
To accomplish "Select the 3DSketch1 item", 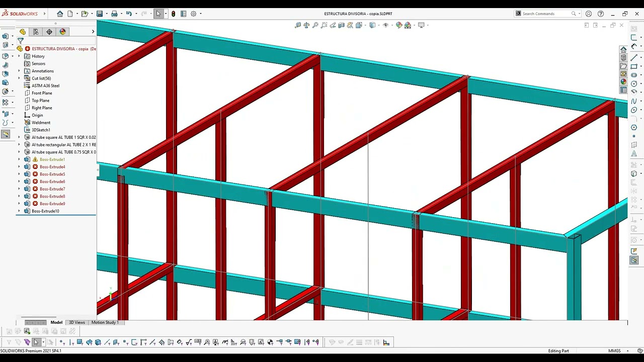I will (41, 130).
